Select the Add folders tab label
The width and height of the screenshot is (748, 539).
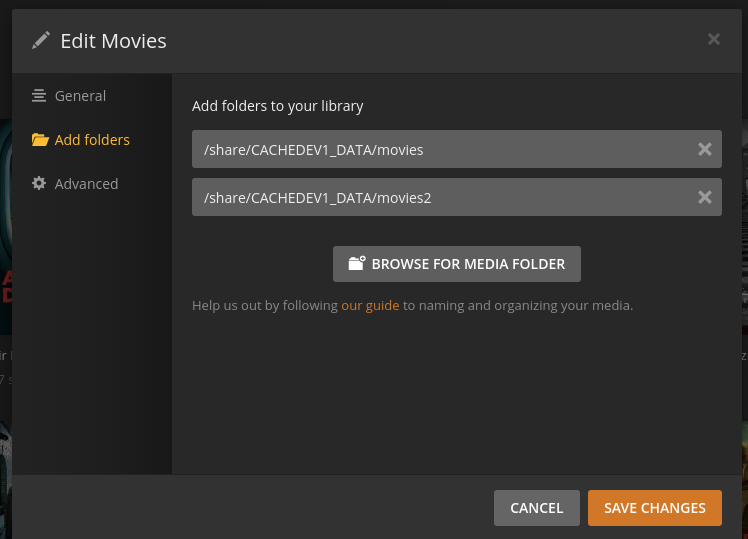point(92,140)
